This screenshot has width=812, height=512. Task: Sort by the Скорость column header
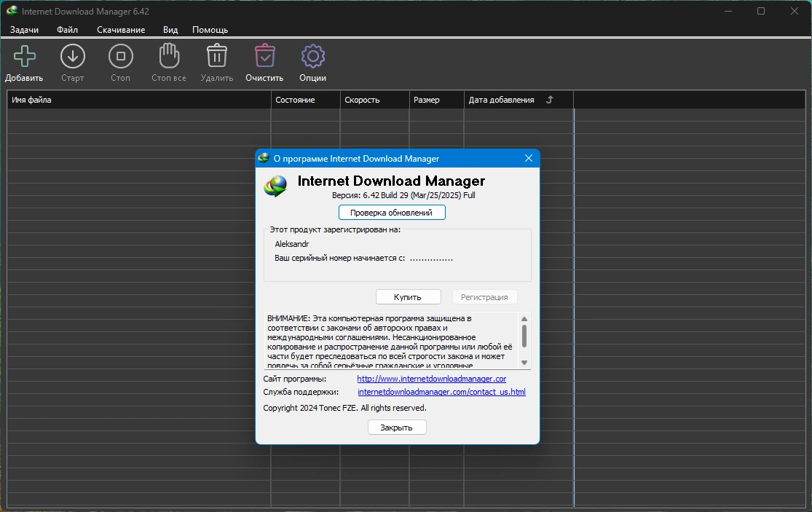(374, 99)
